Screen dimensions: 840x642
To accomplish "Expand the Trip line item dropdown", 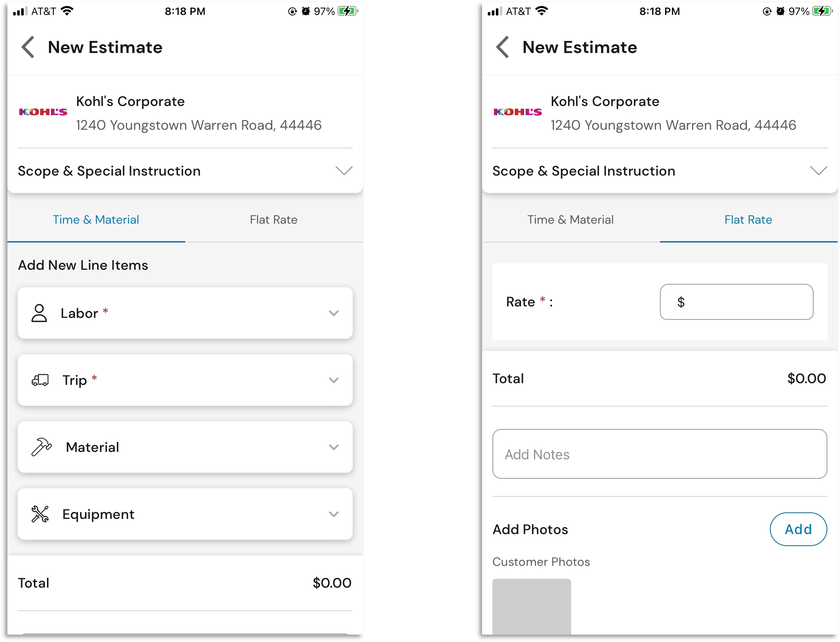I will click(334, 380).
